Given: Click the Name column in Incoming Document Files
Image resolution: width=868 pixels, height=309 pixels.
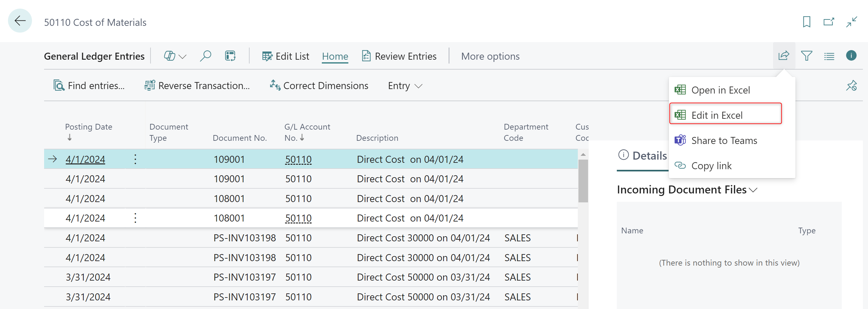Looking at the screenshot, I should 632,230.
